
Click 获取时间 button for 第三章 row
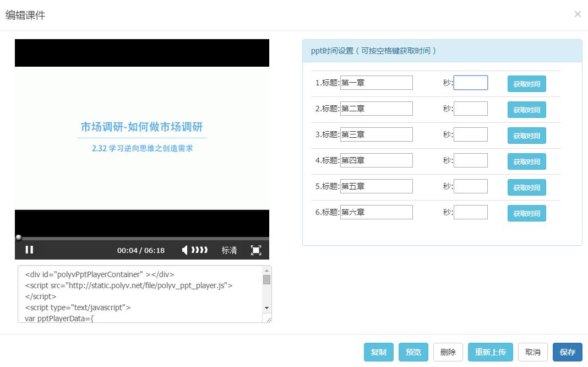[x=526, y=136]
